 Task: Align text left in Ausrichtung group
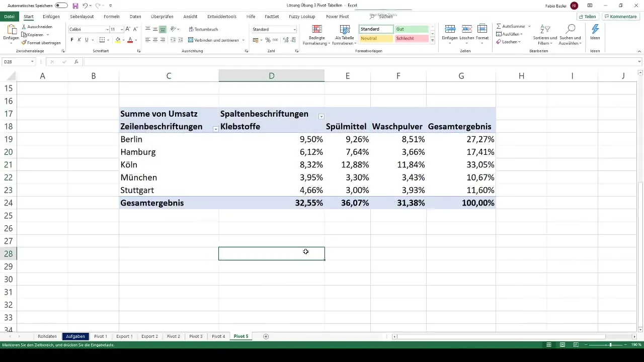pos(148,40)
